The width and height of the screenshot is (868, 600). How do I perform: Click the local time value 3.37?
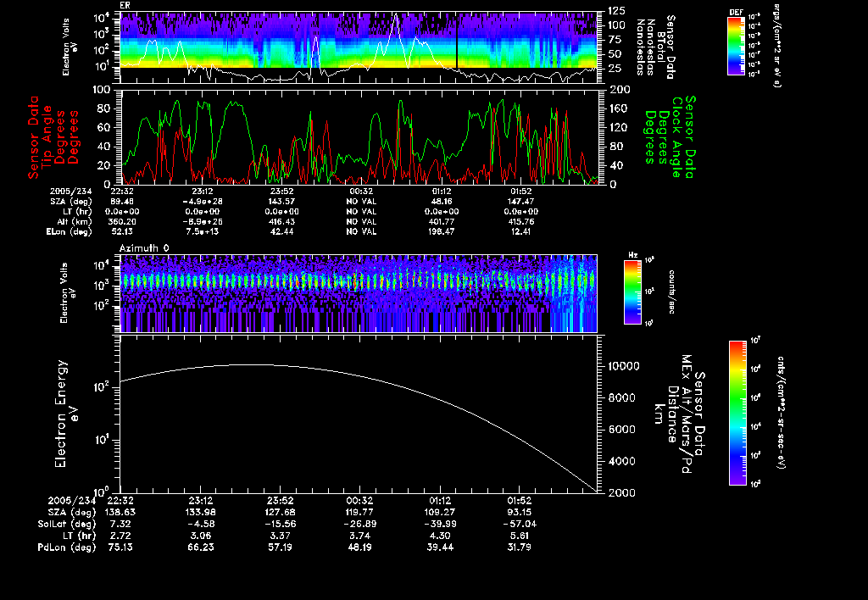[x=280, y=536]
